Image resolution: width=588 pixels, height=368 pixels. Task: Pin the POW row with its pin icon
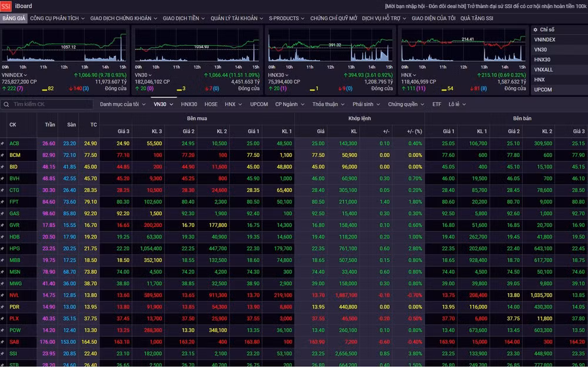tap(2, 330)
